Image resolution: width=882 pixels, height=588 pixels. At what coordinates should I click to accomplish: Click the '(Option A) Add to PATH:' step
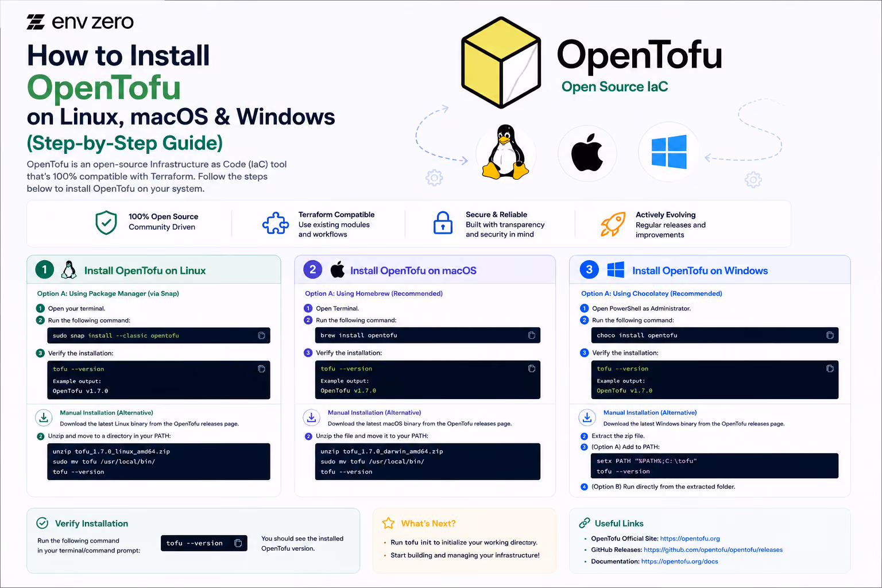(x=625, y=447)
